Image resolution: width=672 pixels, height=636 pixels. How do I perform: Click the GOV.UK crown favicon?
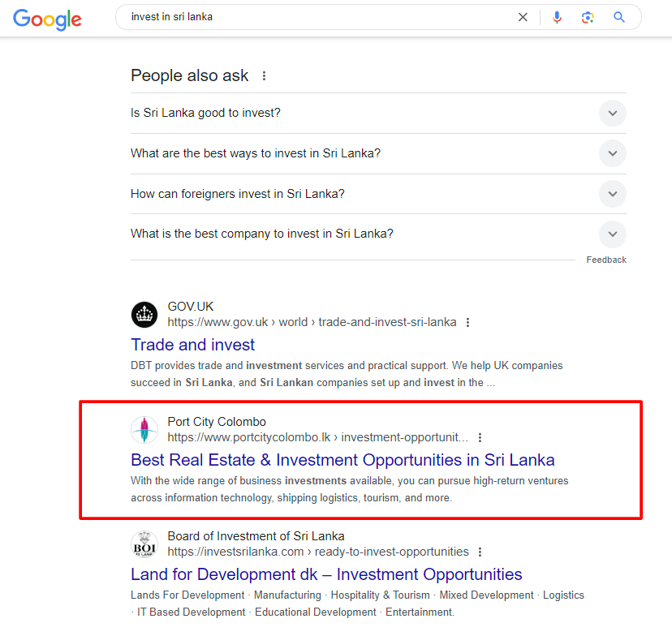click(x=144, y=314)
